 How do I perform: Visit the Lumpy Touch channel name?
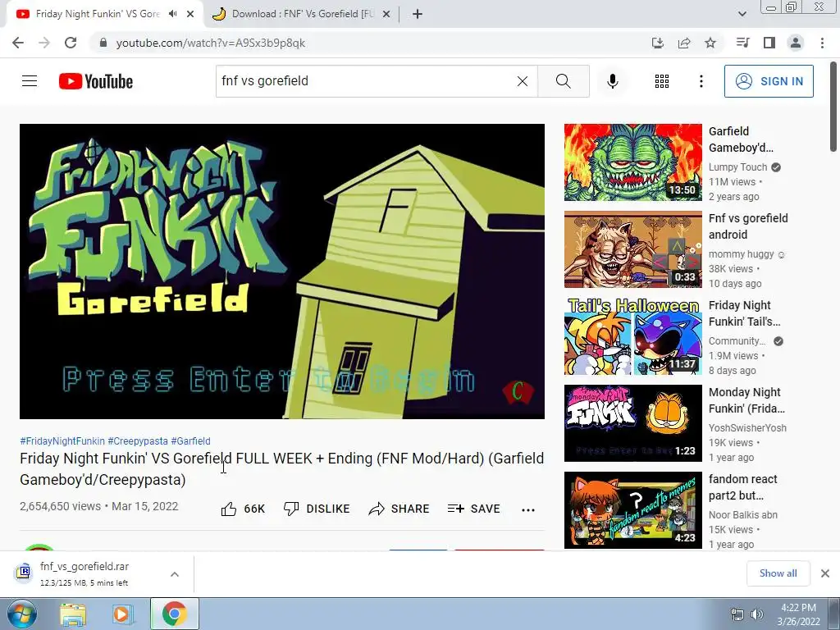737,167
